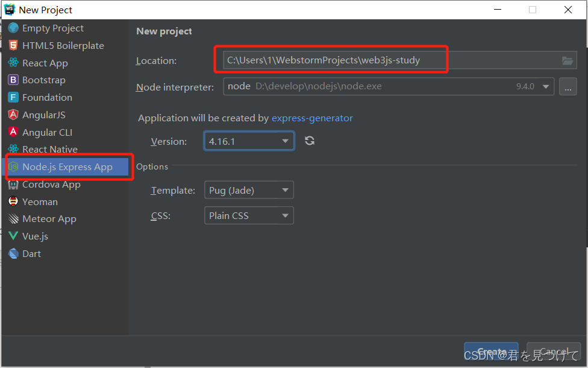Open the Version dropdown showing 4.16.1
Viewport: 588px width, 368px height.
pos(249,141)
